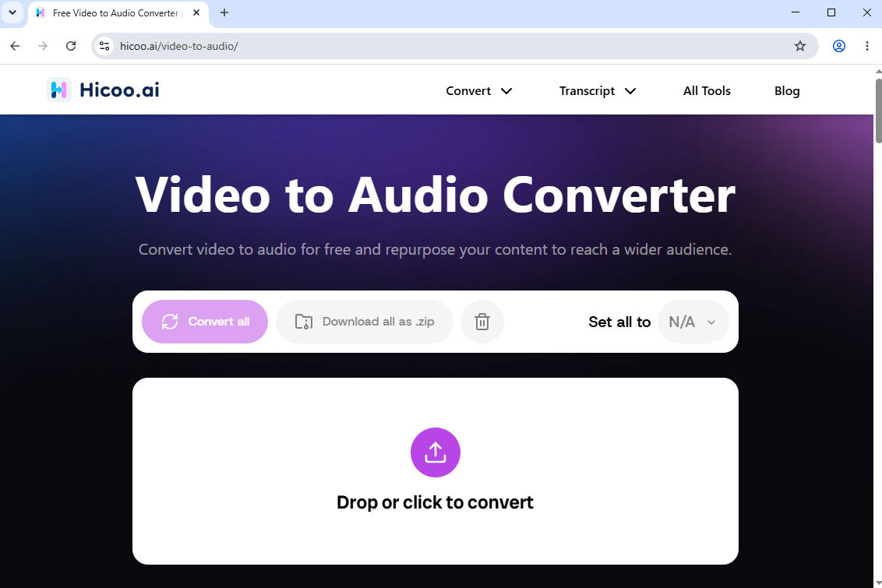Click the forward navigation arrow
The image size is (882, 588).
43,46
